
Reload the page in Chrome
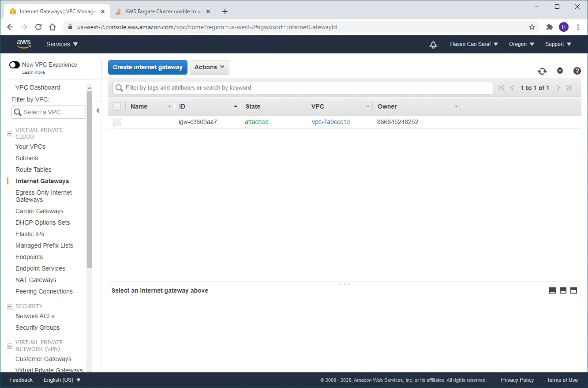point(38,27)
